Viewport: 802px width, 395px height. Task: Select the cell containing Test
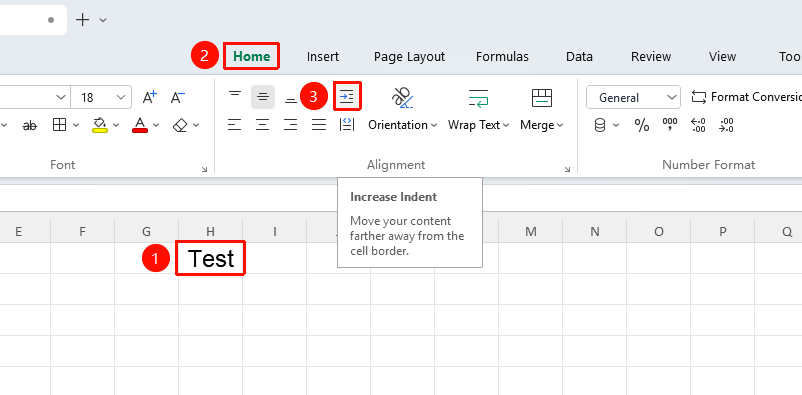211,258
